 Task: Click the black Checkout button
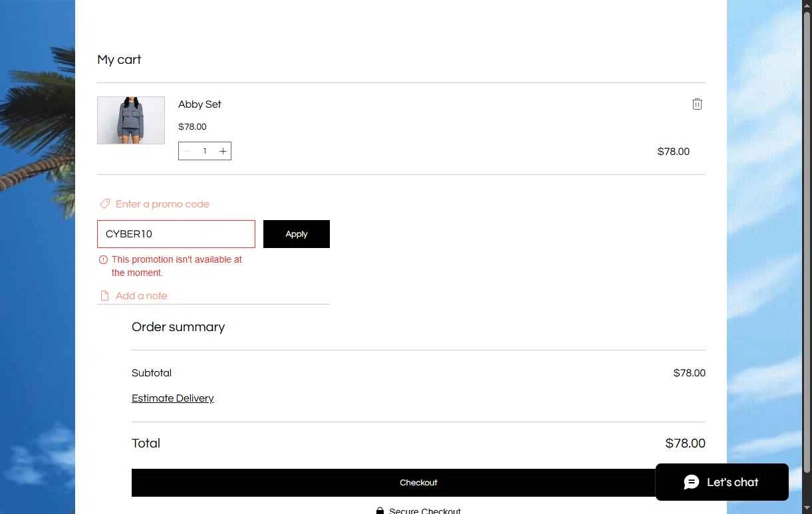[x=418, y=483]
